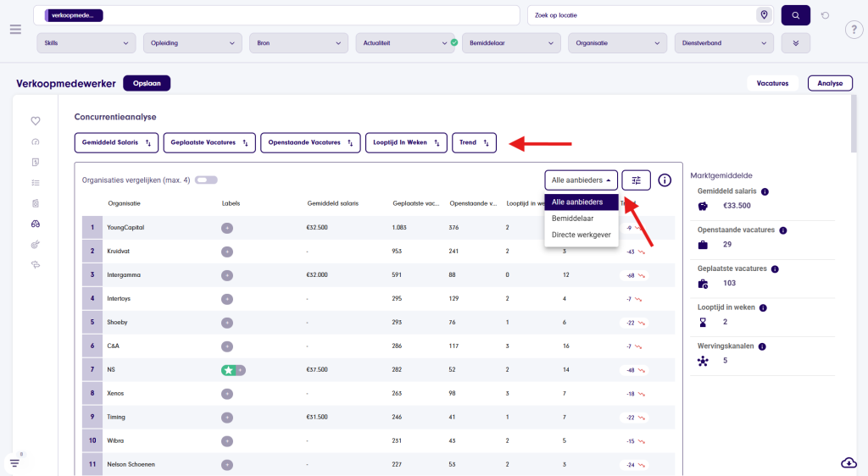
Task: Click the cloud download icon
Action: pyautogui.click(x=849, y=462)
